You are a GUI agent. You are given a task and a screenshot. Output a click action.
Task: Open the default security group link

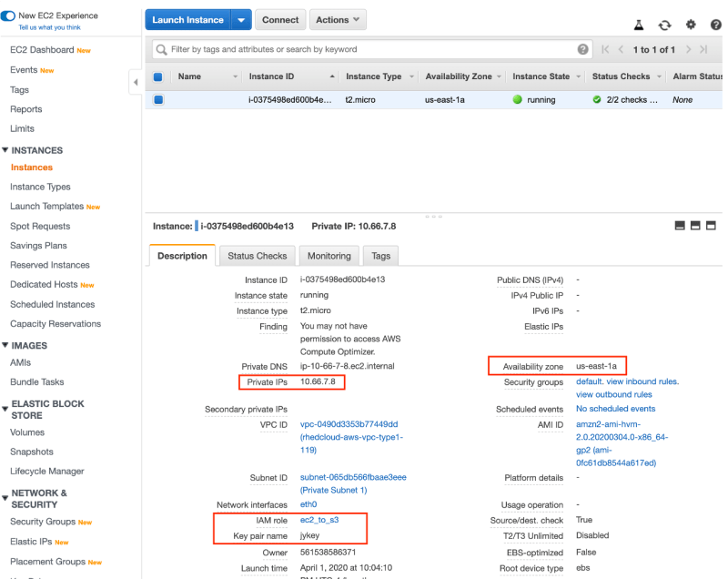coord(590,381)
